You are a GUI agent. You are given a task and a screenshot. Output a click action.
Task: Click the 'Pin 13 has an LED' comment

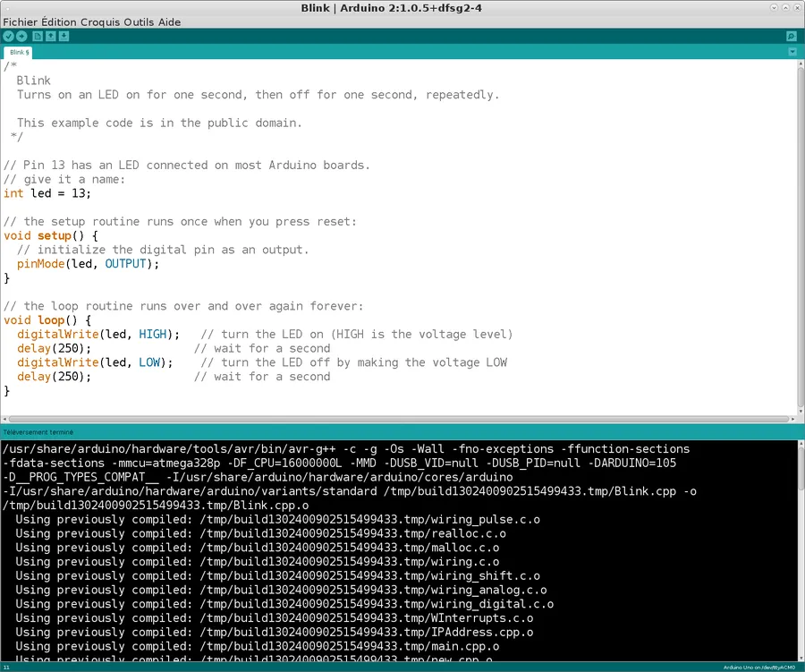click(187, 166)
